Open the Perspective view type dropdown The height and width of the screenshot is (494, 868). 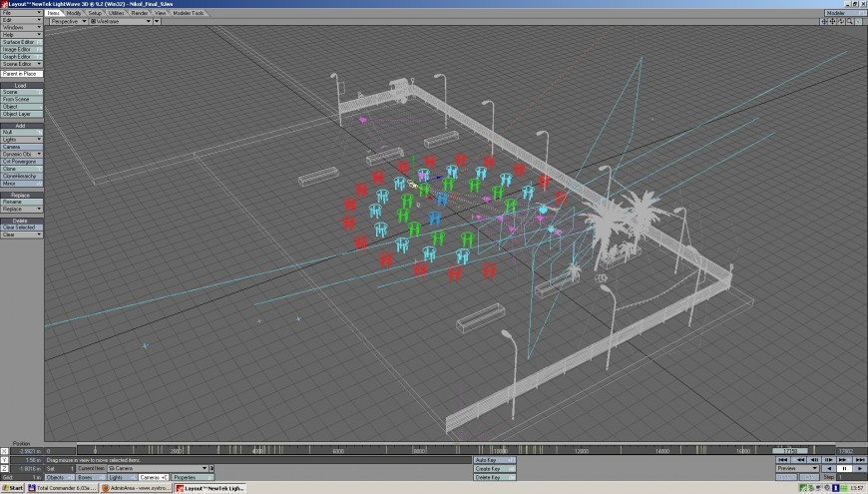coord(69,21)
